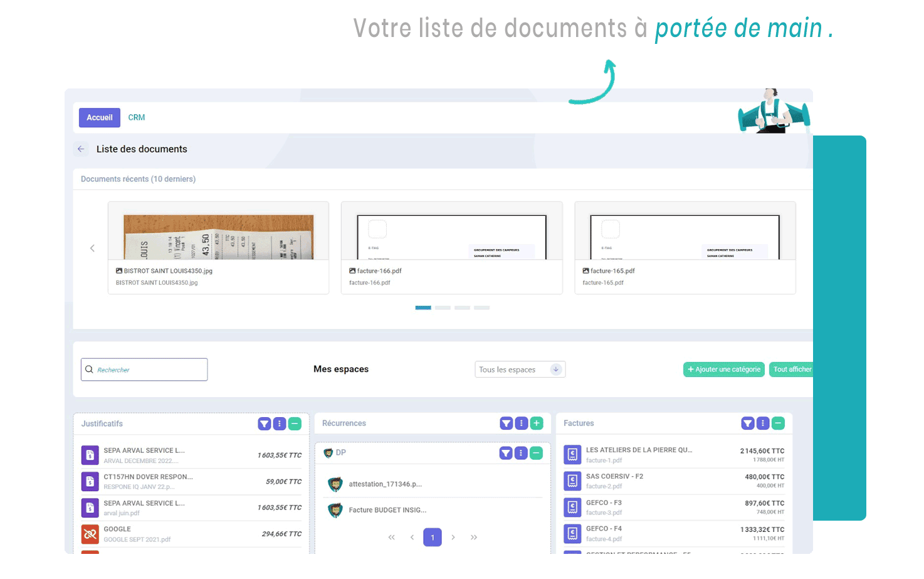Go to first page in DP pagination
Screen dimensions: 924x579
(392, 538)
